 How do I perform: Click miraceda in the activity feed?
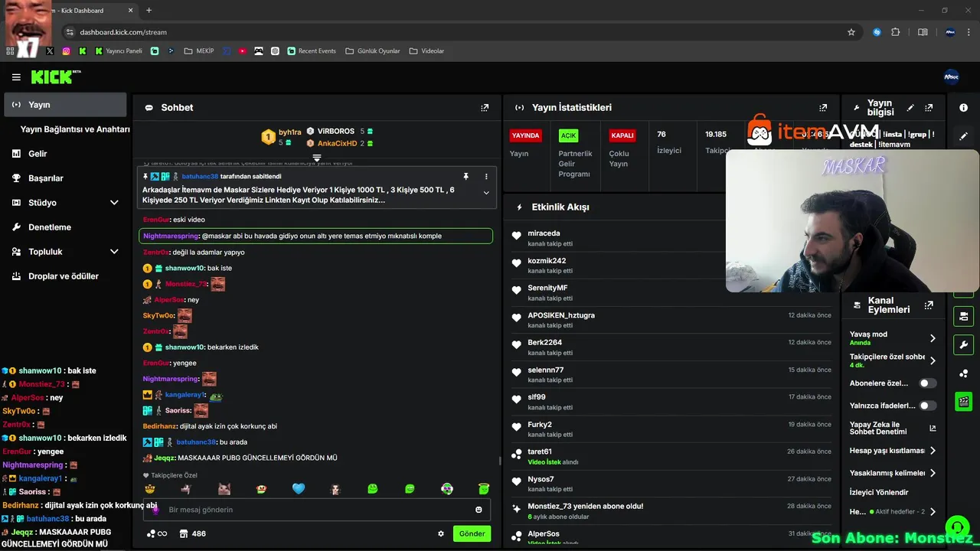544,233
